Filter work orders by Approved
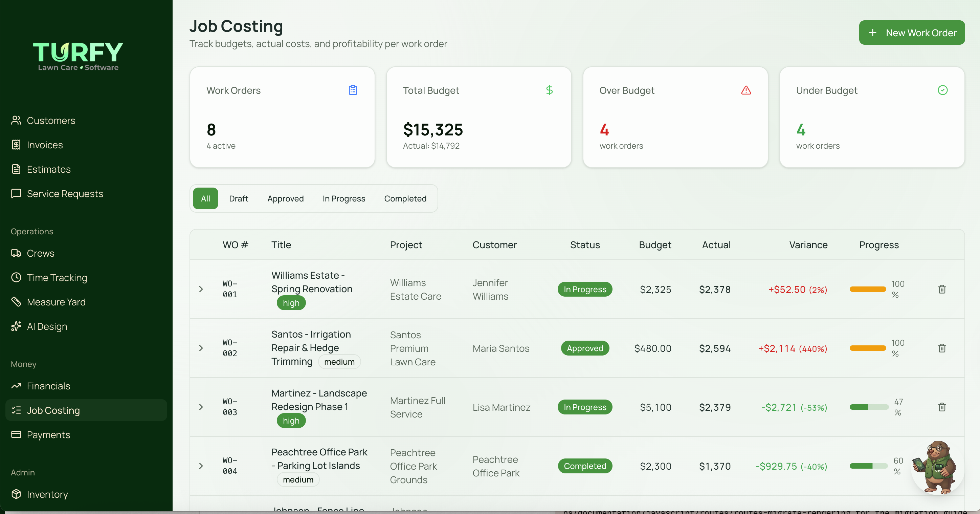This screenshot has height=514, width=980. [x=285, y=199]
